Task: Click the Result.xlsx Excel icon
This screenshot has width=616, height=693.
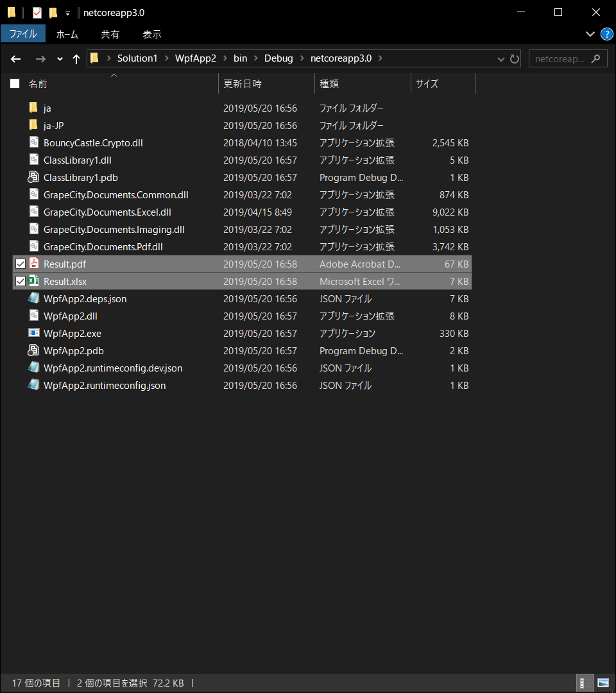Action: click(33, 280)
